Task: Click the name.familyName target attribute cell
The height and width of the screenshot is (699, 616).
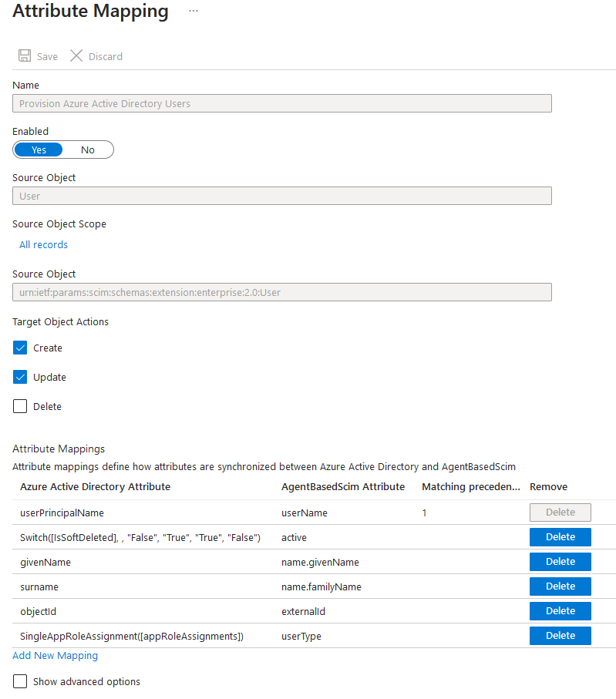Action: [x=321, y=587]
